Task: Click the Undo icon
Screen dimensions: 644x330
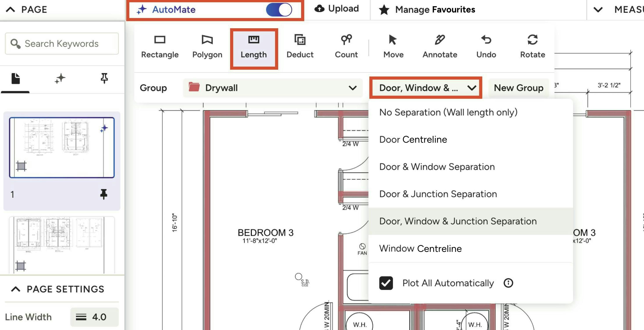Action: pyautogui.click(x=486, y=47)
